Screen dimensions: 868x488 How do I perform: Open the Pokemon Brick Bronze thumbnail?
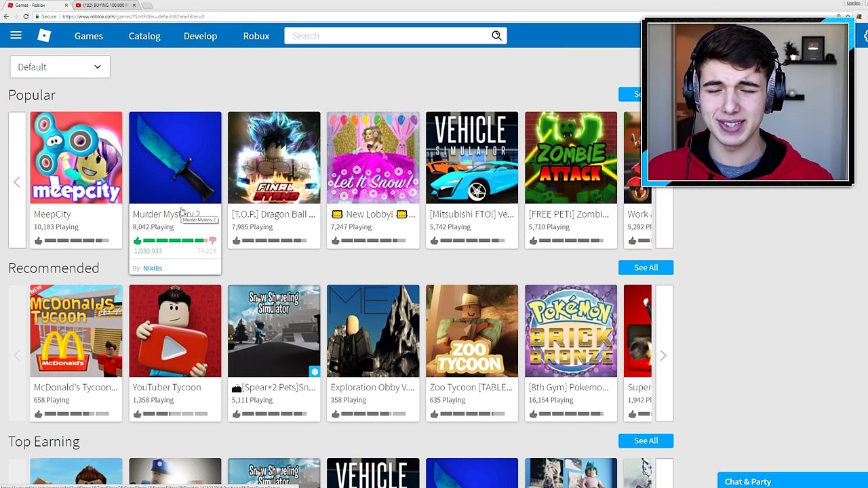[571, 331]
